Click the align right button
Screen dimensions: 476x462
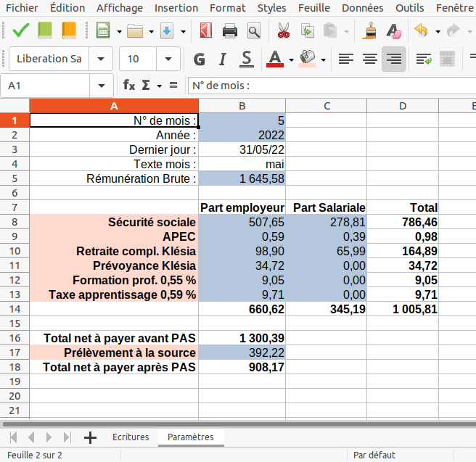click(393, 59)
